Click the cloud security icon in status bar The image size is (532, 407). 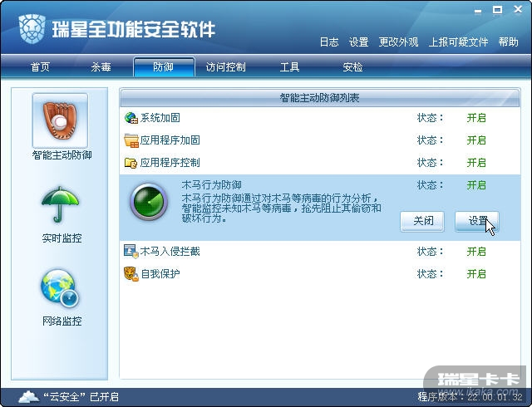(28, 396)
